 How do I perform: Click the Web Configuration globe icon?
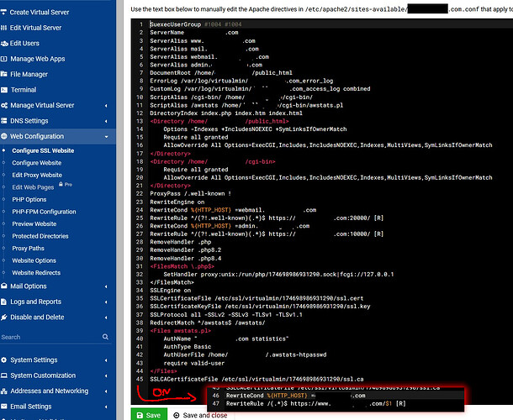[x=4, y=136]
